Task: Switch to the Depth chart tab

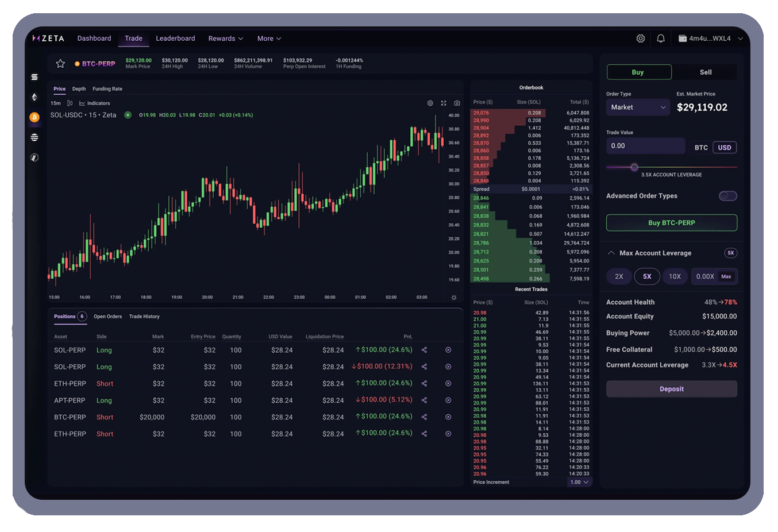Action: (79, 89)
